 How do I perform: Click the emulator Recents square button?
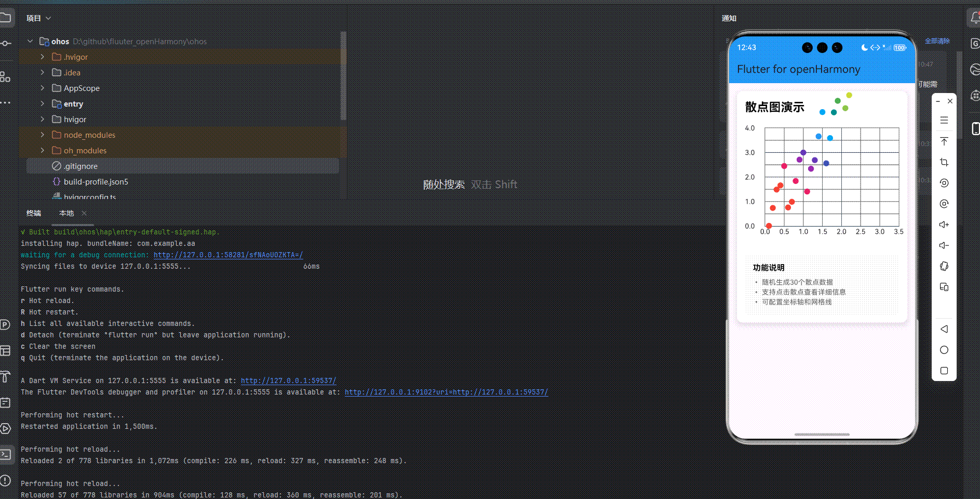coord(944,371)
